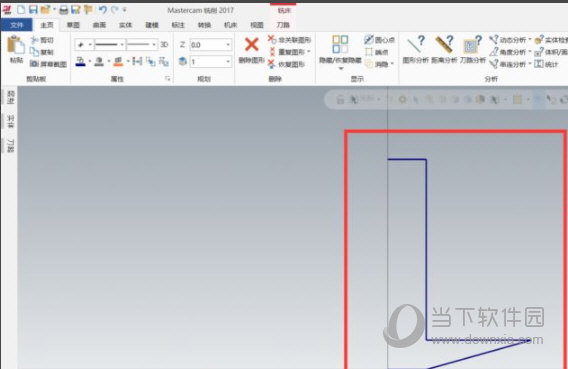Screen dimensions: 568x369
Task: Click the blue wireframe color swatch
Action: pyautogui.click(x=80, y=62)
